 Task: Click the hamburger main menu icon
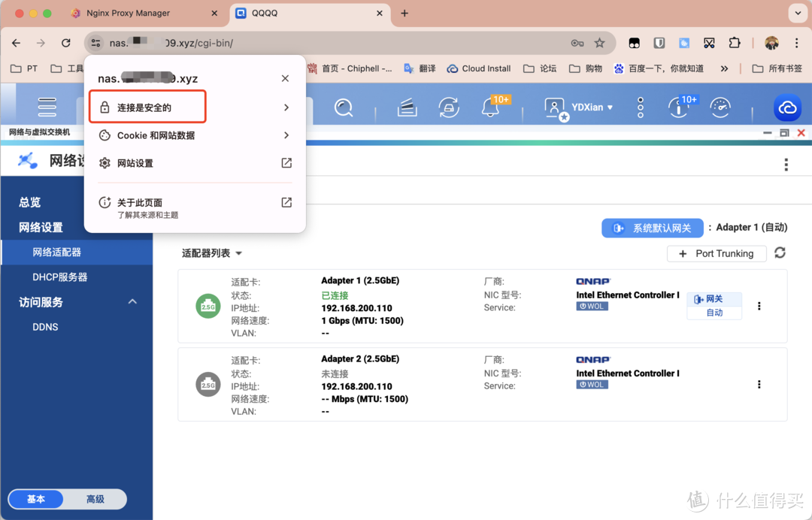click(x=47, y=107)
